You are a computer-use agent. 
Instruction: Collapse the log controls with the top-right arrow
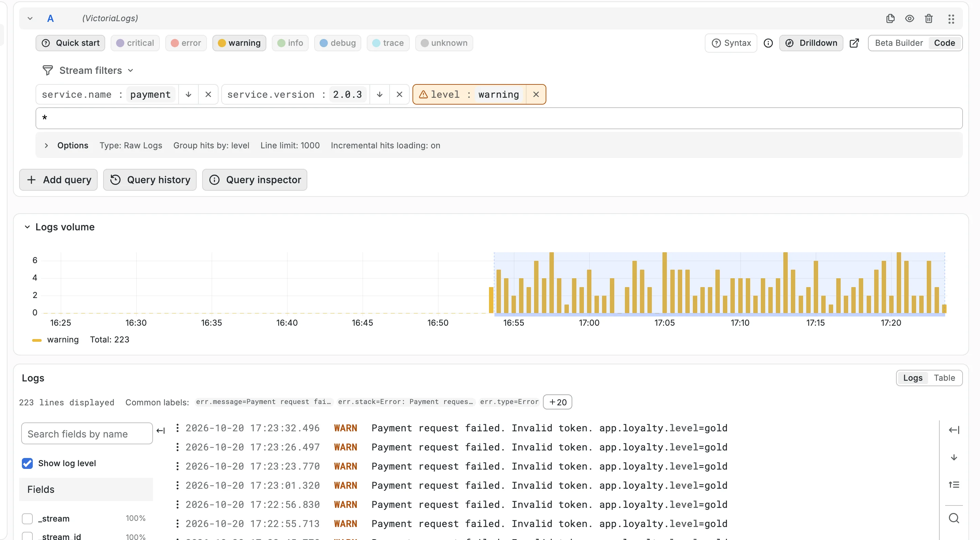click(954, 430)
